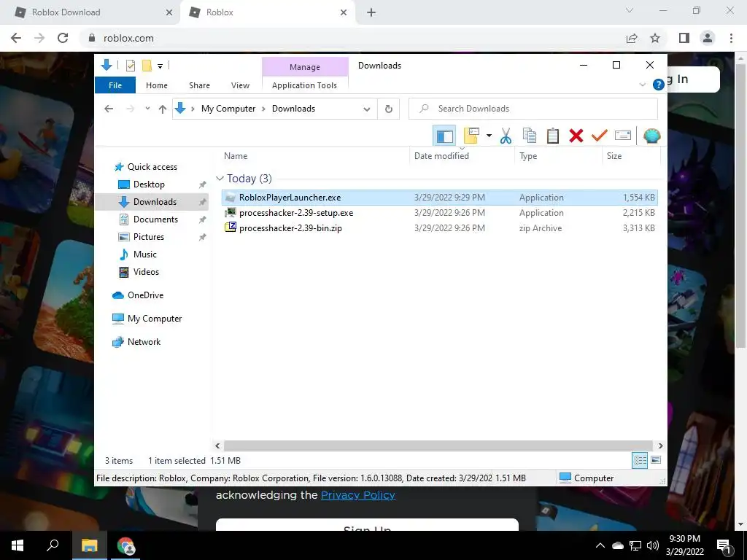Image resolution: width=747 pixels, height=560 pixels.
Task: Click the Up one level arrow
Action: click(163, 109)
